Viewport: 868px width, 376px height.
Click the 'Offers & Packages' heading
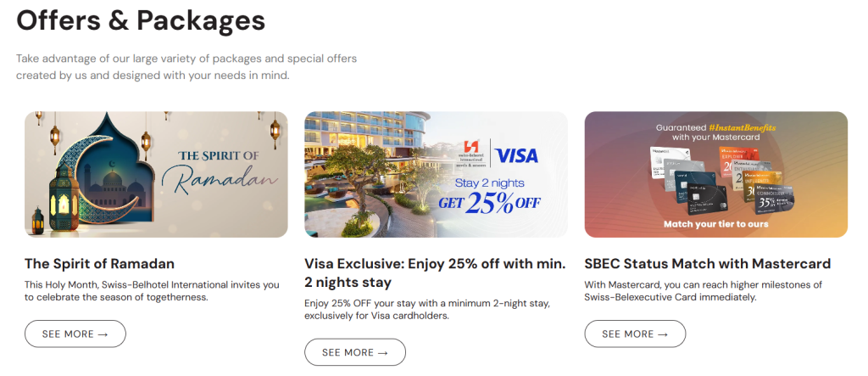[x=141, y=20]
